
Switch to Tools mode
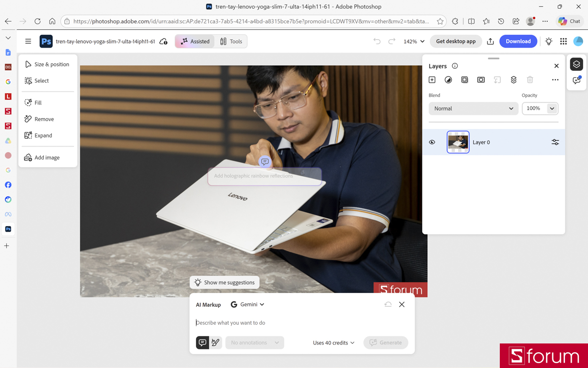[x=231, y=41]
